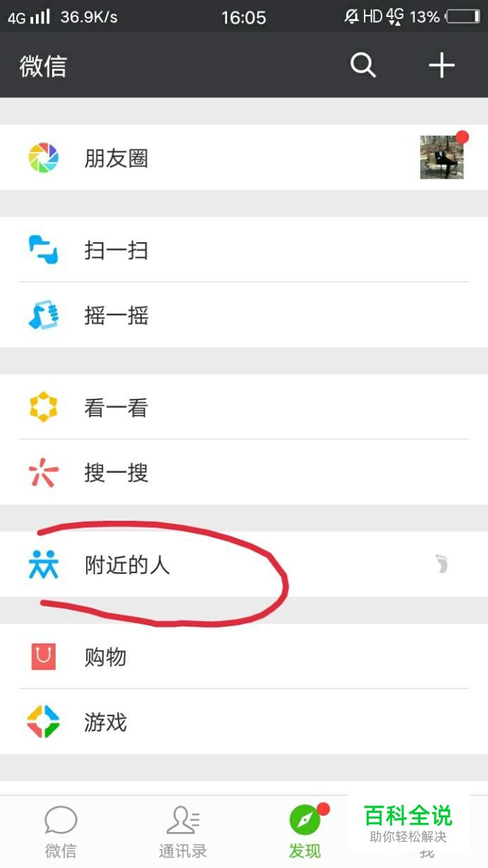Tap the 看一看 menu label

116,408
